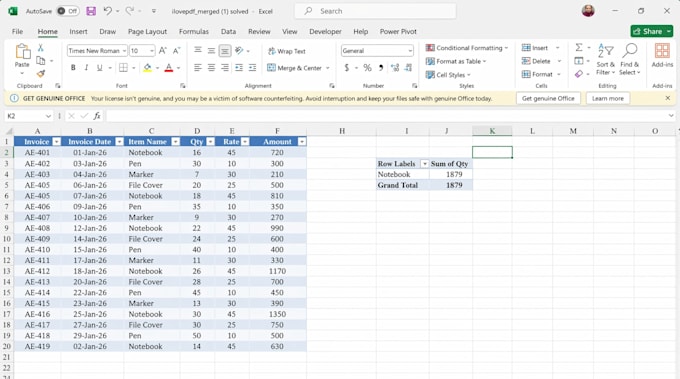Switch to the Power Pivot tab
This screenshot has height=379, width=680.
click(398, 32)
